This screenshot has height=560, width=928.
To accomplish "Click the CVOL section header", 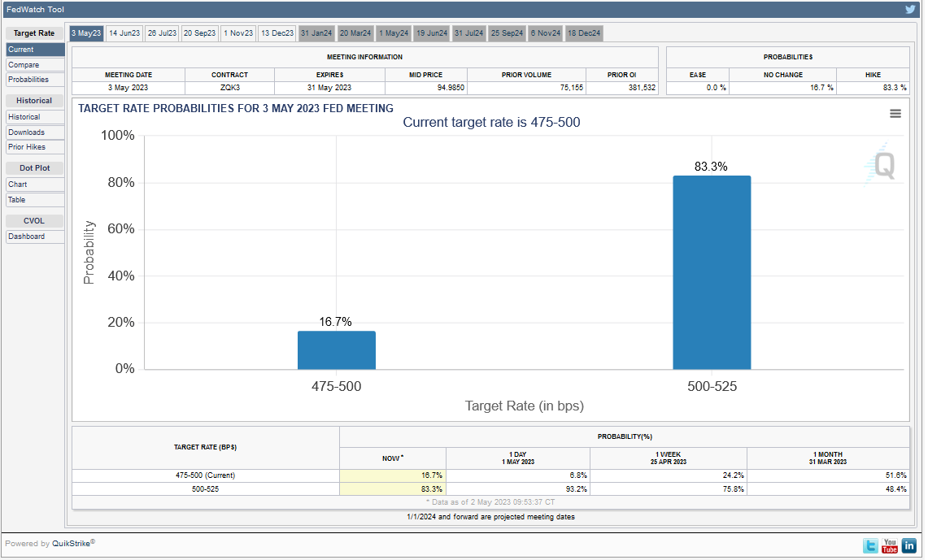I will pyautogui.click(x=34, y=220).
